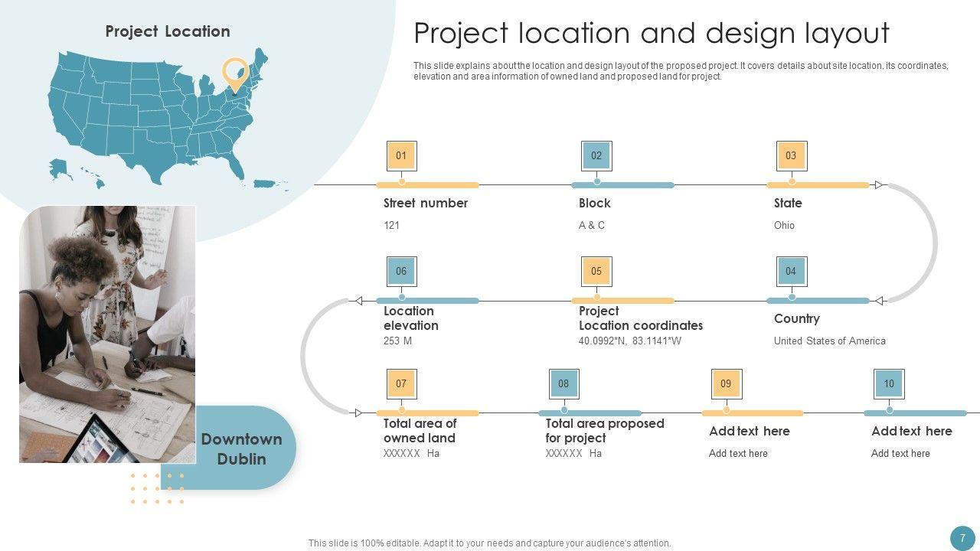Click the Downtown Dublin label badge

241,448
